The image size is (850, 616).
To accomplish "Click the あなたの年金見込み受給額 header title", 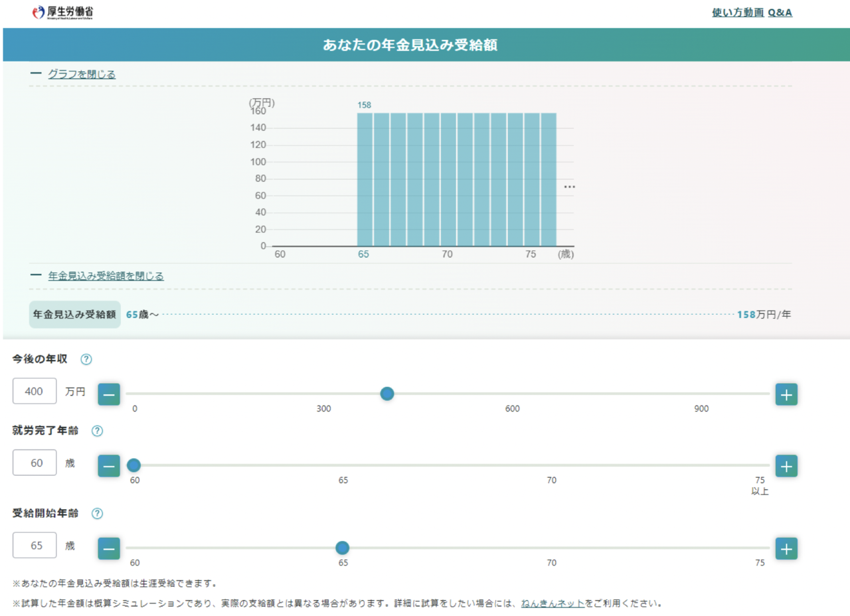I will coord(410,45).
